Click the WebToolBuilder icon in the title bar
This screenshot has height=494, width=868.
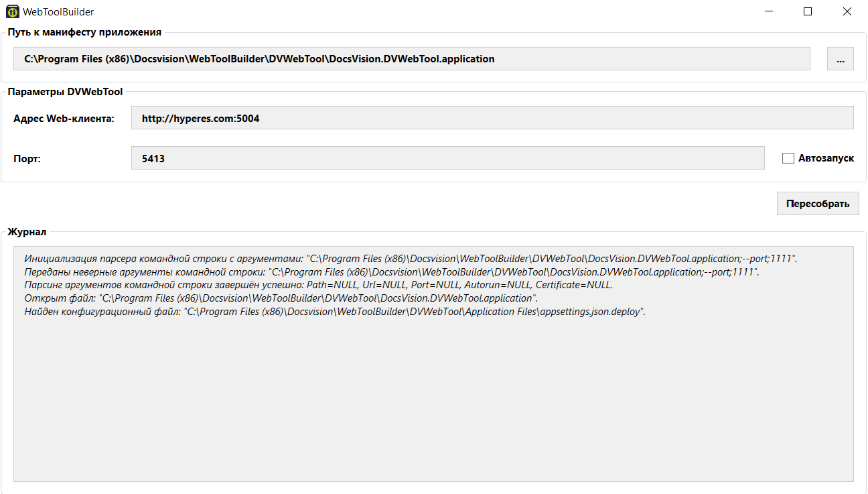12,11
